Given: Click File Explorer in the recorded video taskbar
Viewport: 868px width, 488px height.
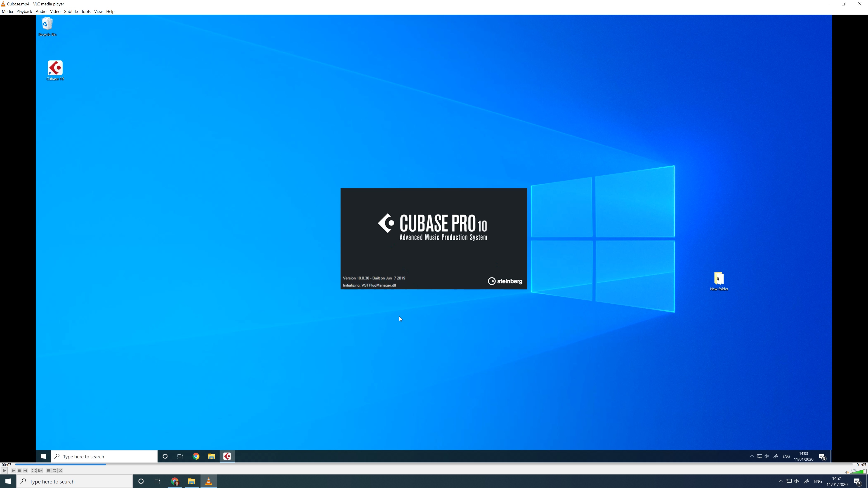Looking at the screenshot, I should 212,456.
